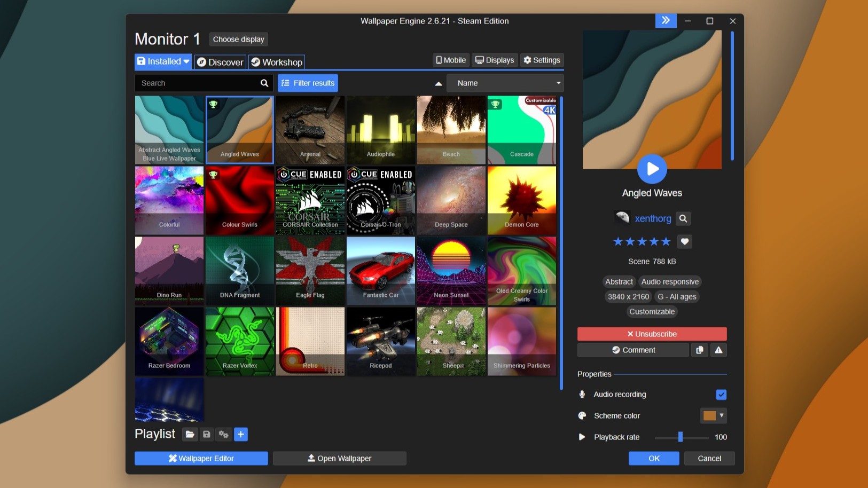Image resolution: width=868 pixels, height=488 pixels.
Task: Uncheck the Audio recording checkbox
Action: click(x=721, y=395)
